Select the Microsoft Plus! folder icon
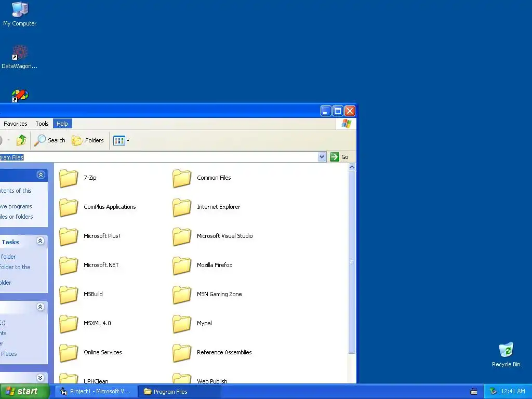532x399 pixels. coord(69,237)
